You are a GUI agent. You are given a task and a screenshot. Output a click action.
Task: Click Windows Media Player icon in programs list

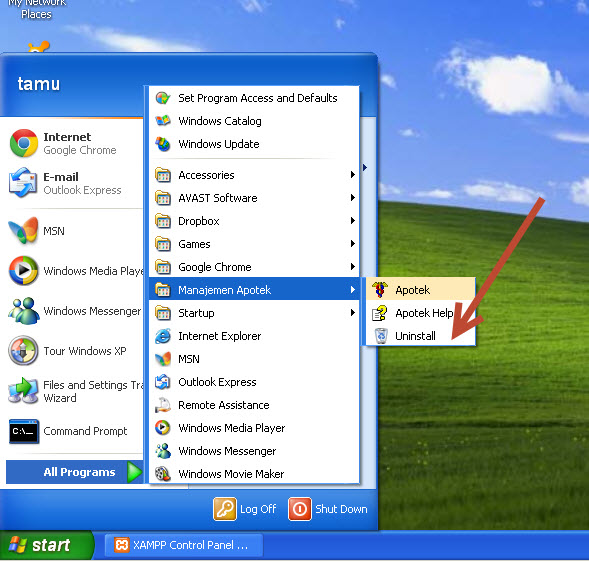163,428
